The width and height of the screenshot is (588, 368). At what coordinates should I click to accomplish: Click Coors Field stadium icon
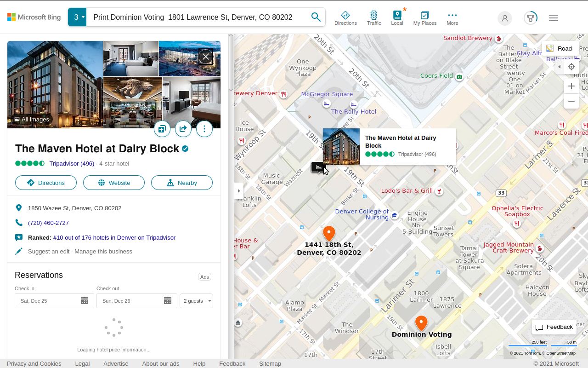pyautogui.click(x=459, y=77)
